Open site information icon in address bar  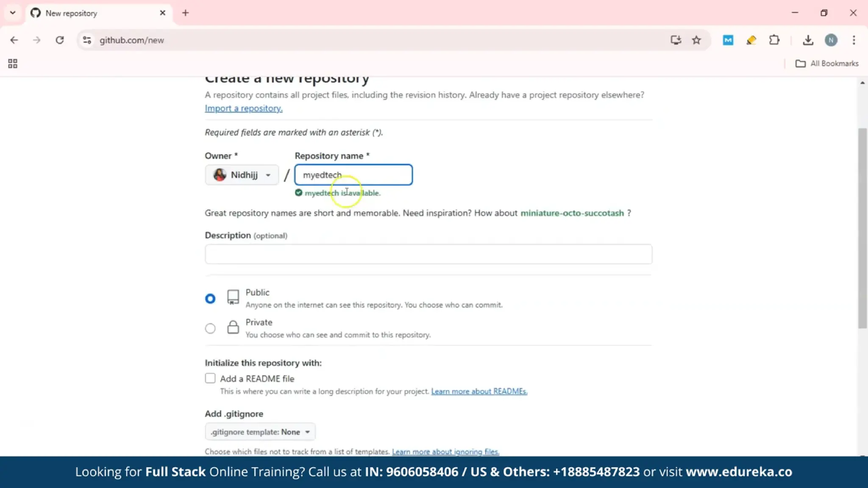(87, 40)
